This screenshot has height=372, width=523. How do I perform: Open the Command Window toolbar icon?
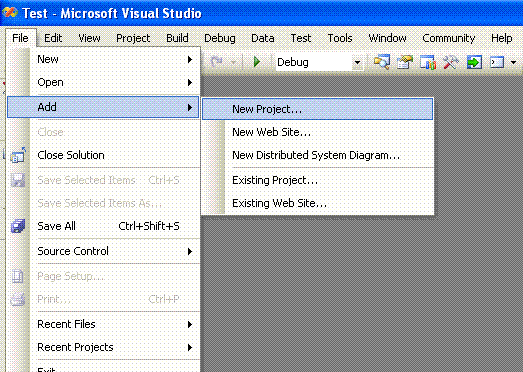tap(497, 62)
